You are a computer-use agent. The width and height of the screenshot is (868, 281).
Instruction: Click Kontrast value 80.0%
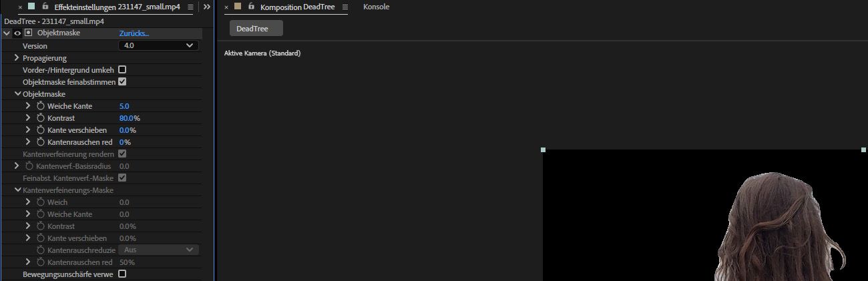click(130, 118)
